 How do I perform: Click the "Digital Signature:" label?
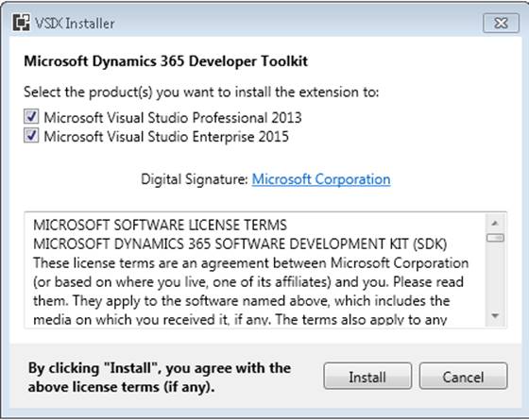(x=195, y=179)
